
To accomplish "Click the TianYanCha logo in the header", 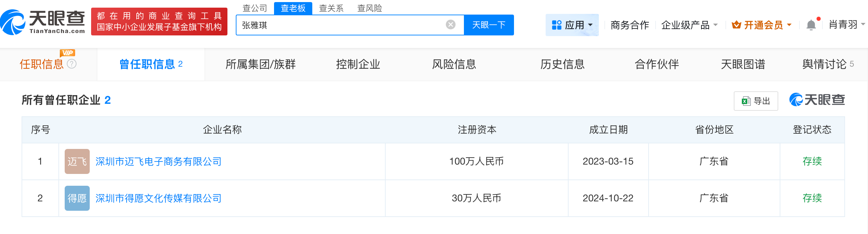I will tap(43, 22).
